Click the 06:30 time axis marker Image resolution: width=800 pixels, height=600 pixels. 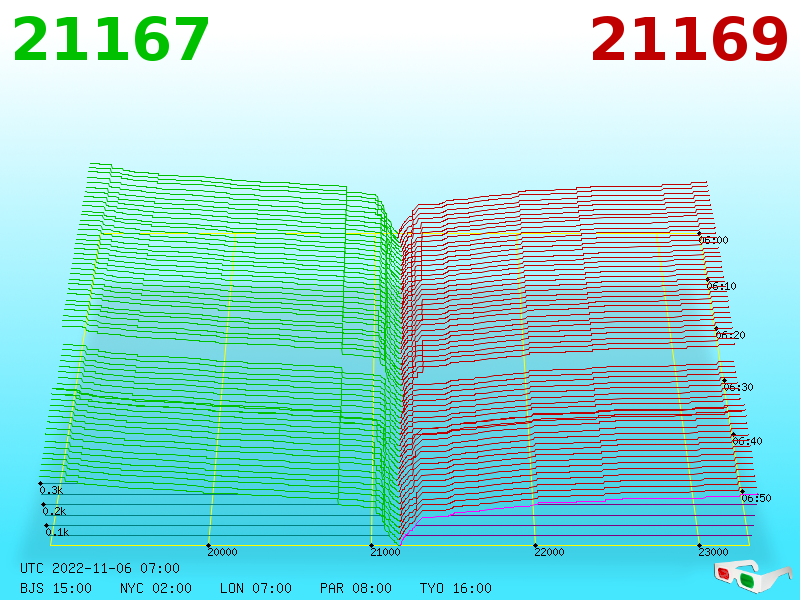(x=738, y=387)
